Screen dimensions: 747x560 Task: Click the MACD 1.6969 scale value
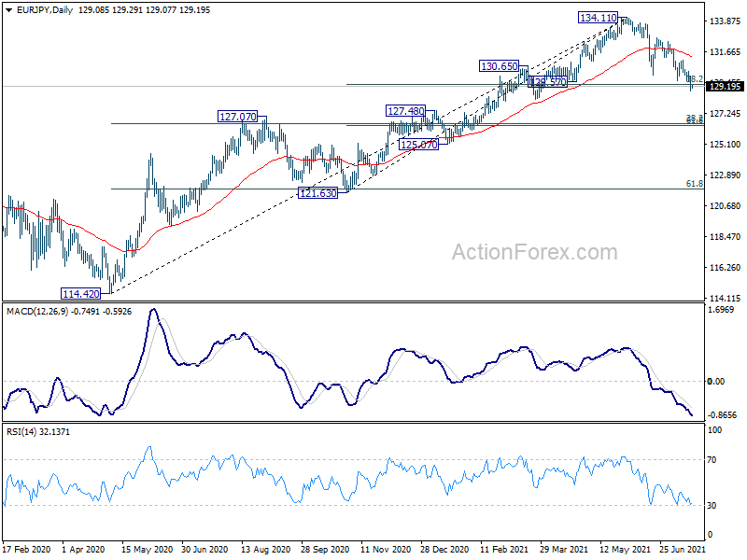point(721,310)
